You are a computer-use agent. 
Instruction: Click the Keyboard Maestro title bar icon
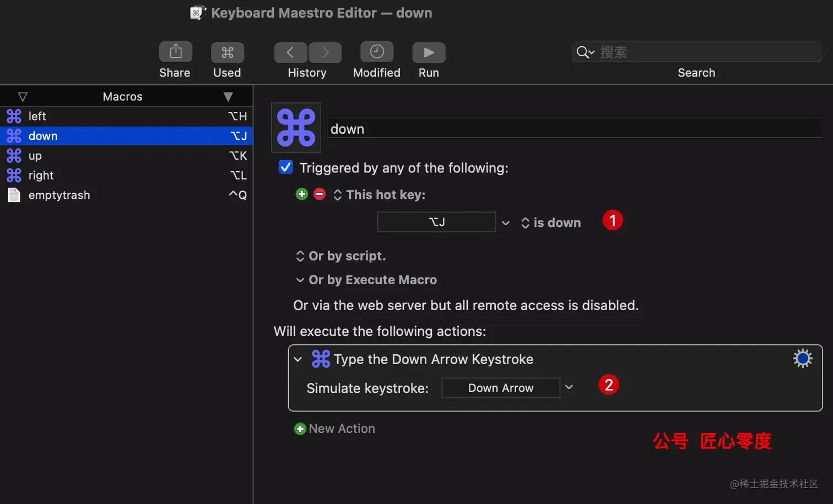tap(198, 13)
